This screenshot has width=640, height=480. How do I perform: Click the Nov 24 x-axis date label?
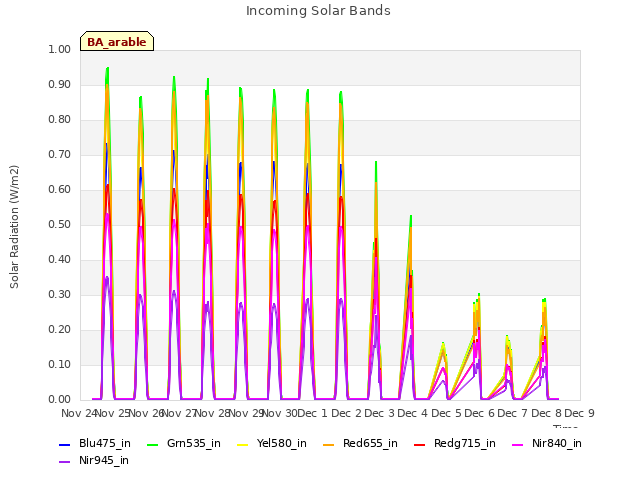[80, 413]
